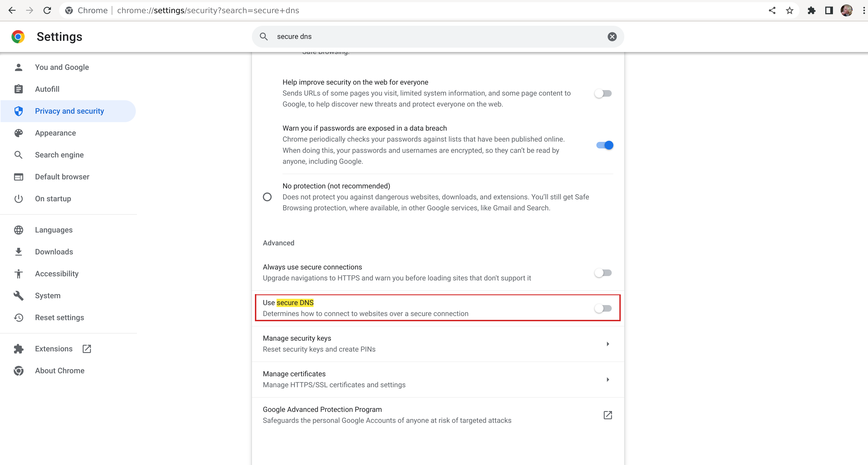
Task: Clear the secure DNS search query
Action: [613, 37]
